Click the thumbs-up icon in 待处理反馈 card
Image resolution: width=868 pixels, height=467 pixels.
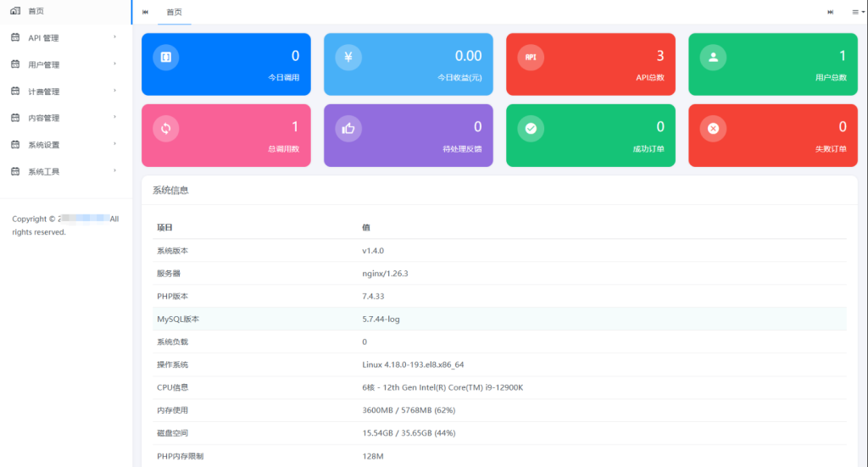348,128
